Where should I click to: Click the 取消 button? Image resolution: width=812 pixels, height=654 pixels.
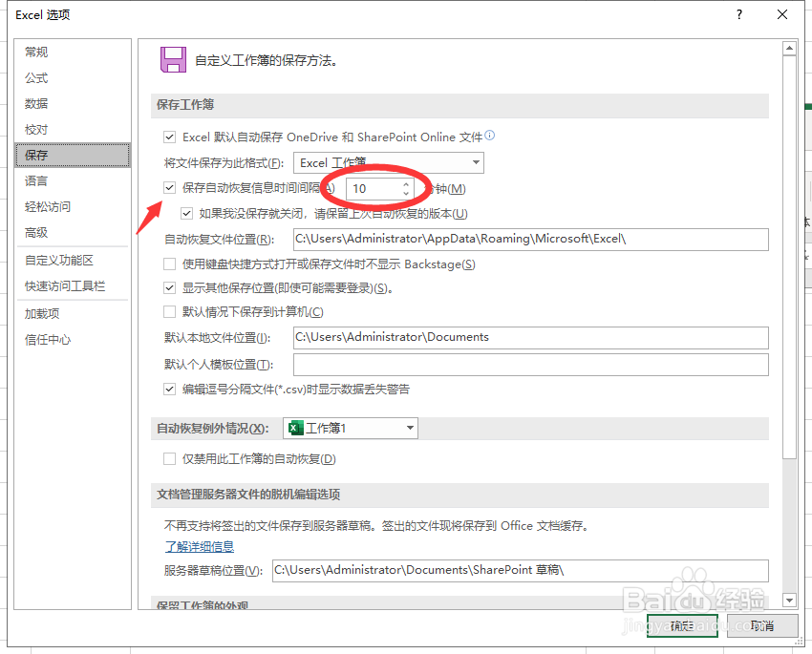pyautogui.click(x=762, y=625)
